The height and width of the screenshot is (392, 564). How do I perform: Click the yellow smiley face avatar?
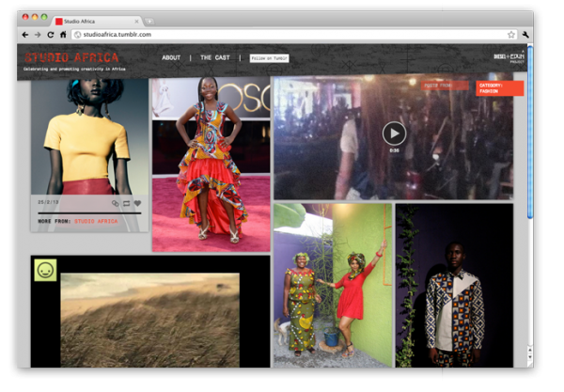coord(45,270)
